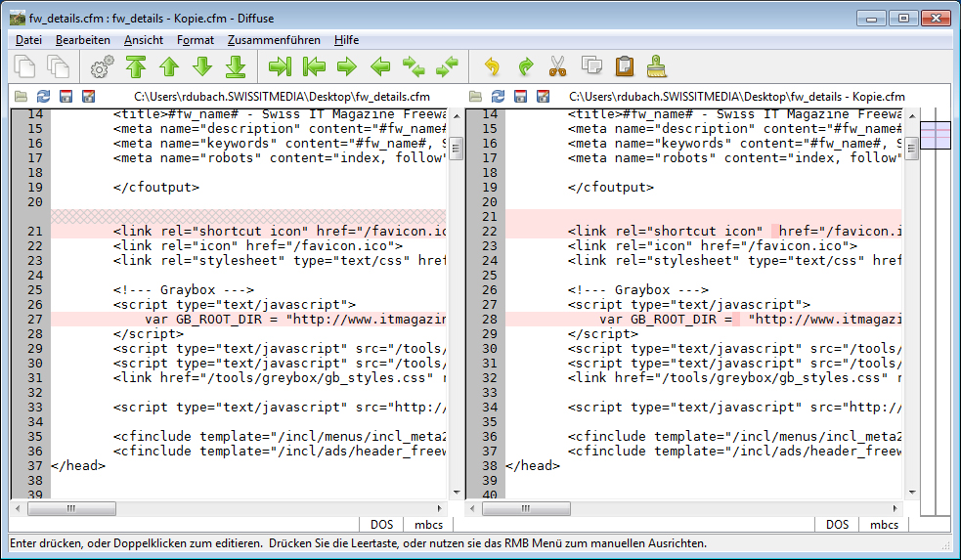Jump to the first difference
Screen dimensions: 961x560
coord(136,66)
